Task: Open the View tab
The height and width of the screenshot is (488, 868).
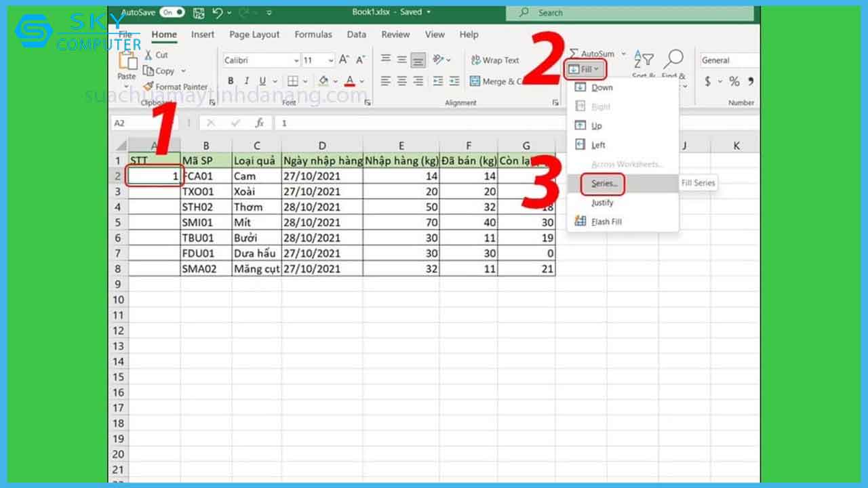Action: tap(435, 35)
